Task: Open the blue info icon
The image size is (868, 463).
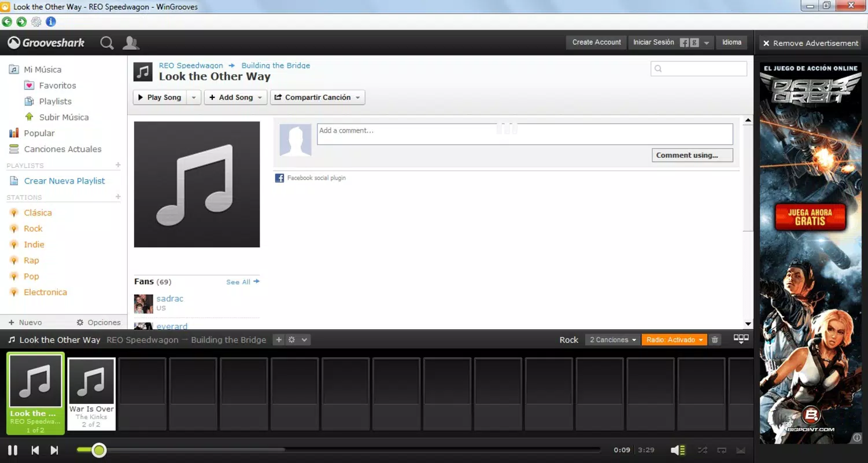Action: pos(51,22)
